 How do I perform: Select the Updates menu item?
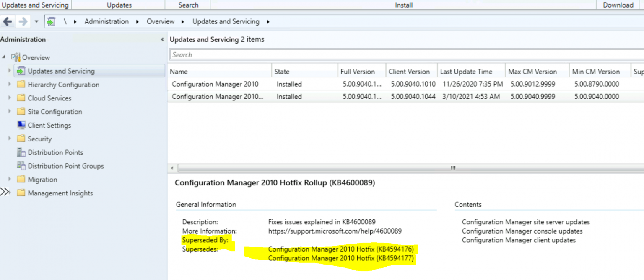[x=119, y=5]
